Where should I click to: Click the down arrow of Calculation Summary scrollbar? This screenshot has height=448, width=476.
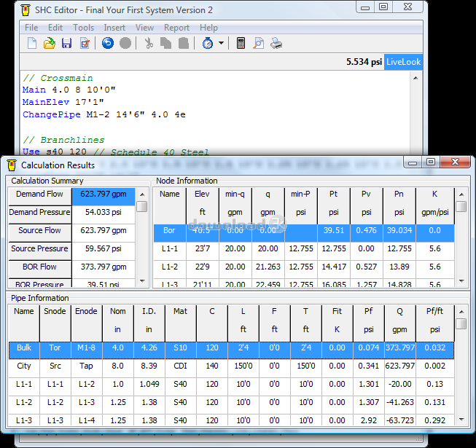[x=142, y=281]
